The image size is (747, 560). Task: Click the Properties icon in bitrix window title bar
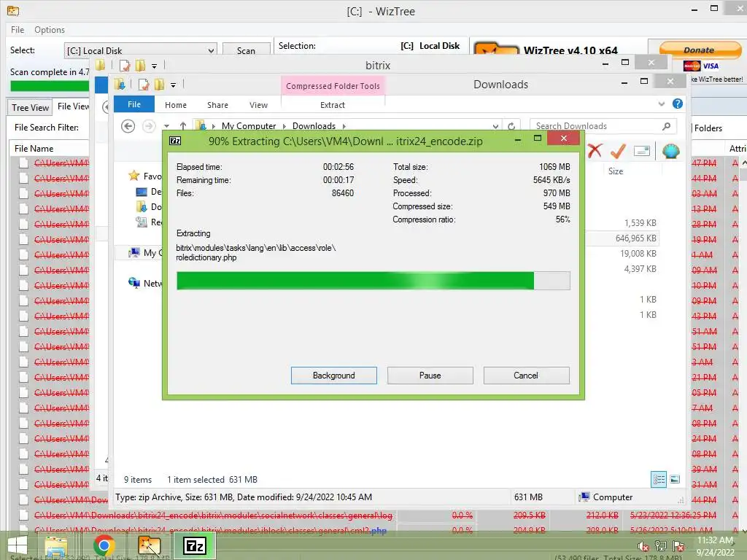(x=125, y=65)
